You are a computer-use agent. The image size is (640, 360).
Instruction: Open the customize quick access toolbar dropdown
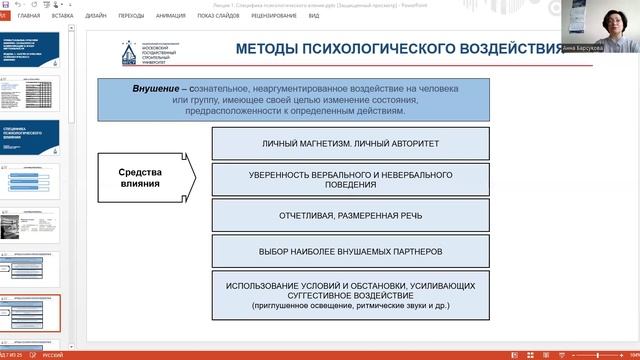[70, 5]
